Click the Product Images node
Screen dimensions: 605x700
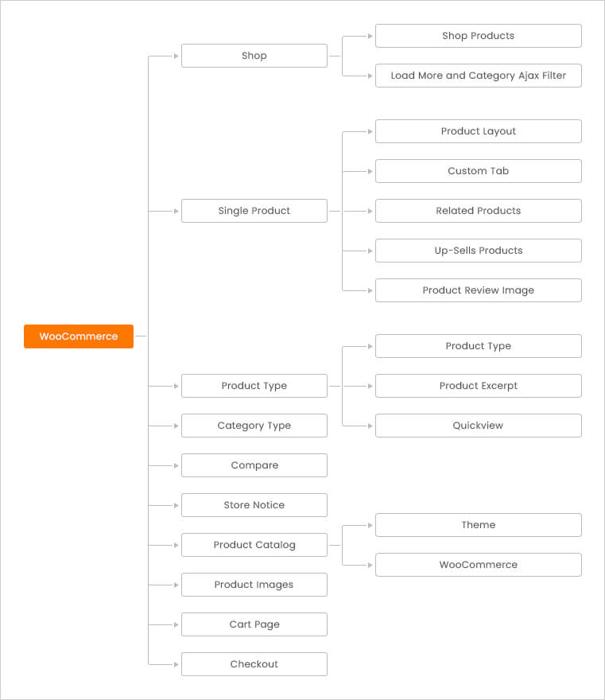pos(254,585)
